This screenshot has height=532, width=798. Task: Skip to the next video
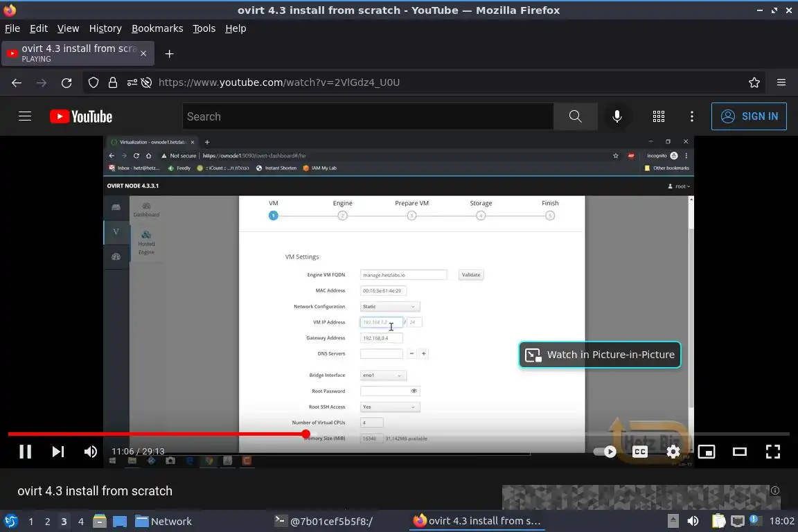click(x=58, y=452)
